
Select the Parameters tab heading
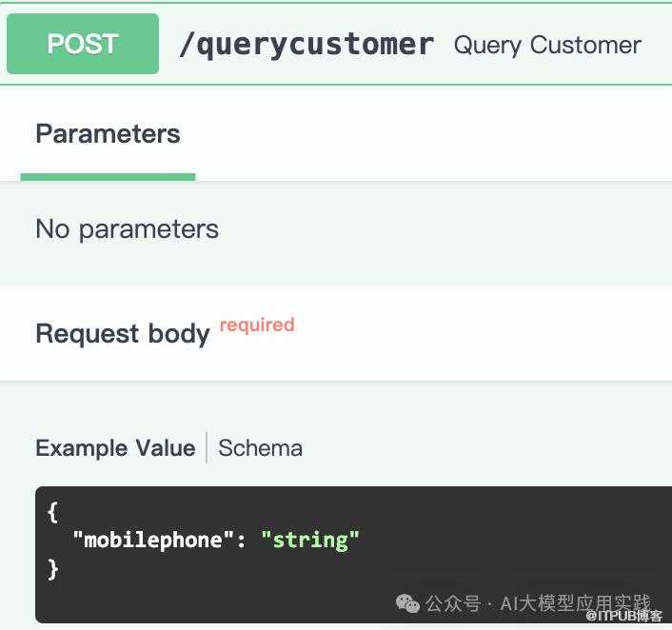[108, 134]
